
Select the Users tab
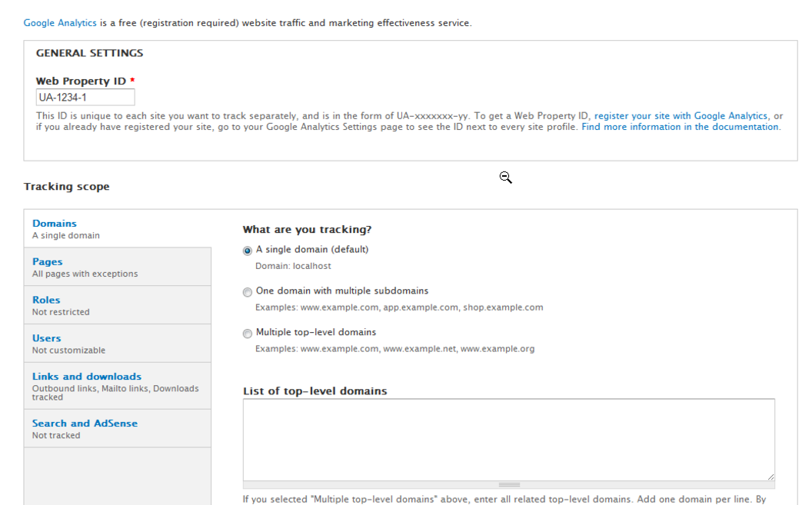[x=46, y=338]
